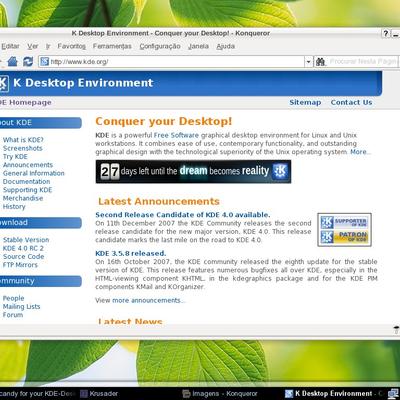Reload page with refresh icon
The height and width of the screenshot is (400, 400).
click(x=28, y=61)
